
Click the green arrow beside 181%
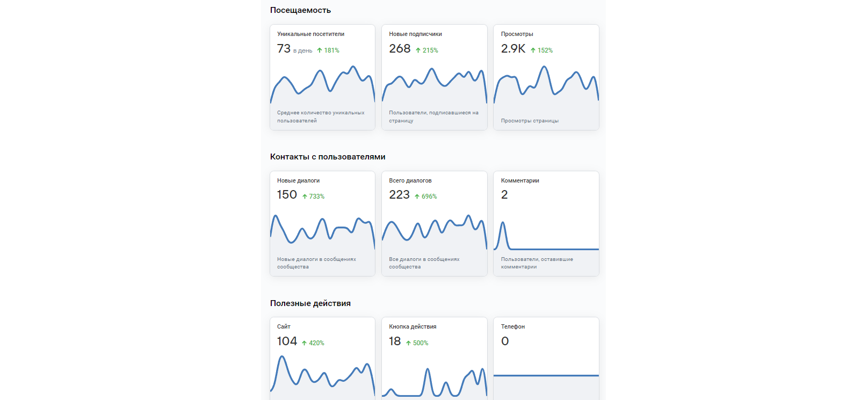coord(320,50)
